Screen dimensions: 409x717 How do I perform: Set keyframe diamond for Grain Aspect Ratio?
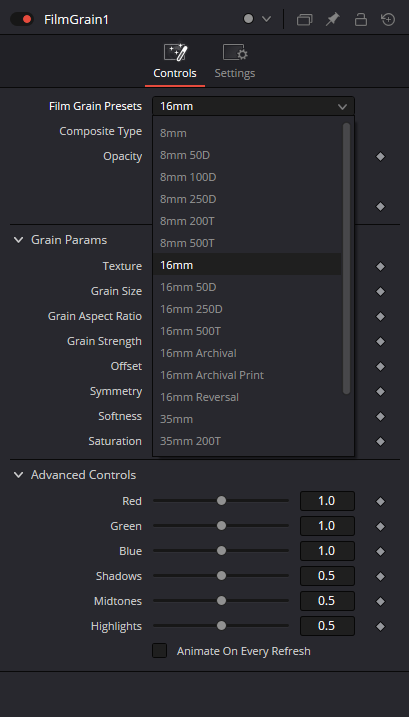[x=380, y=316]
